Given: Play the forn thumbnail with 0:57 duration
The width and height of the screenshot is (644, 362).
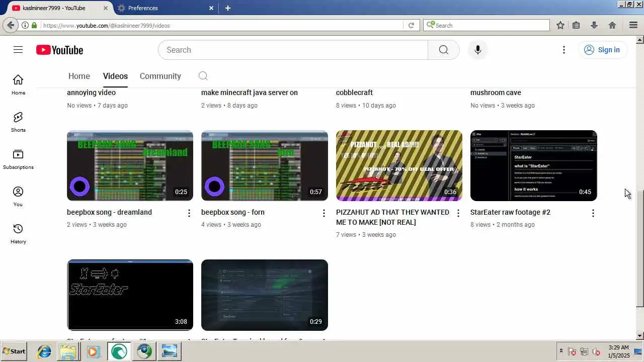Looking at the screenshot, I should (x=265, y=165).
